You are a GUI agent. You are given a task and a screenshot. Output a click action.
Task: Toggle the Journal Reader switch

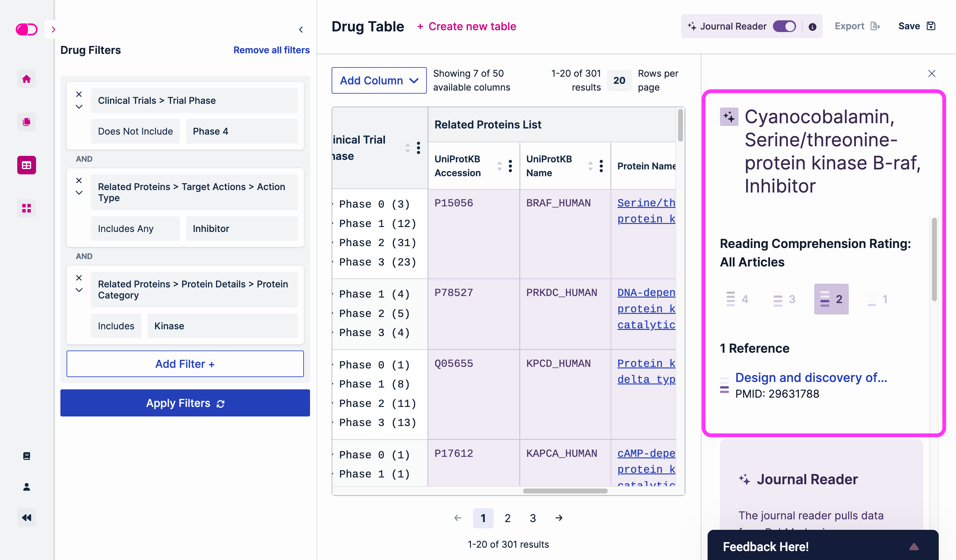pyautogui.click(x=785, y=26)
